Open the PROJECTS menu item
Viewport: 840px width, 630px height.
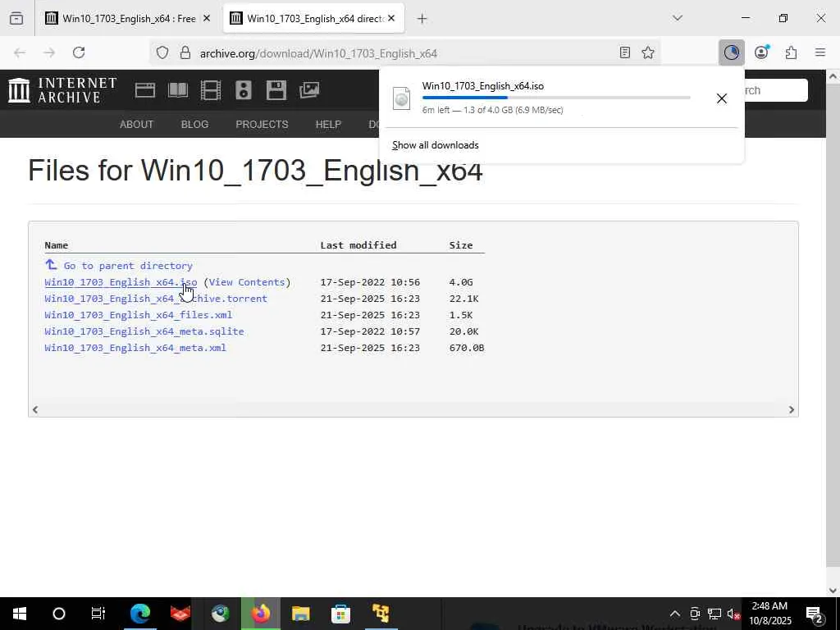262,125
